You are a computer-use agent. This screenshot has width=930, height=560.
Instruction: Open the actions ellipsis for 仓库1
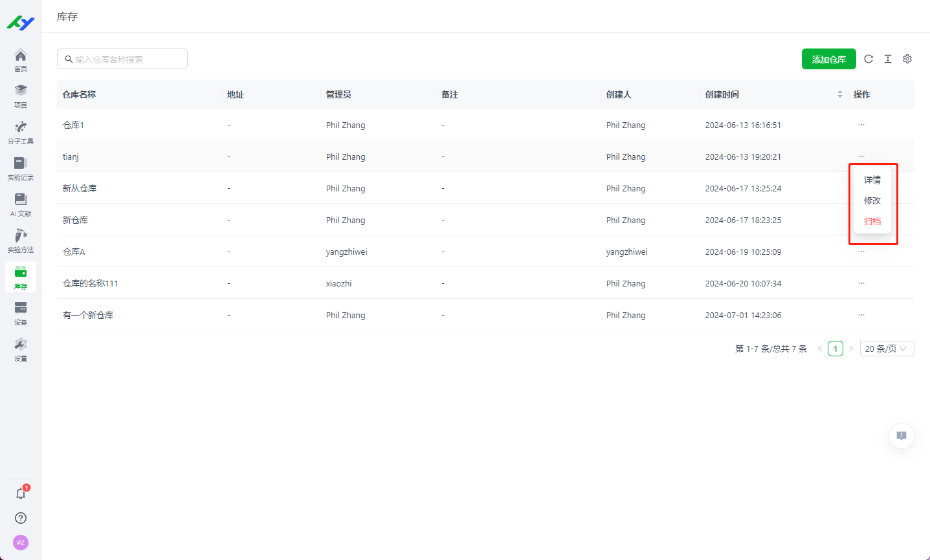coord(861,125)
